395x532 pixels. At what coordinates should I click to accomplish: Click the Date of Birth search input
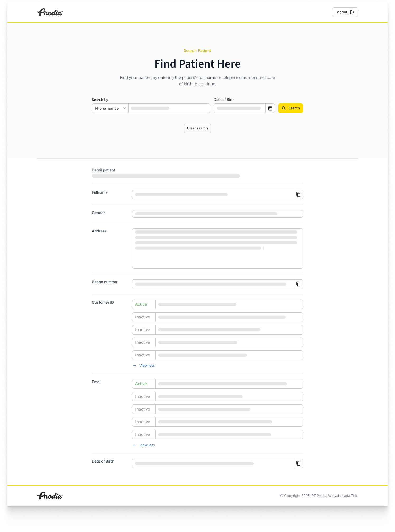point(239,108)
